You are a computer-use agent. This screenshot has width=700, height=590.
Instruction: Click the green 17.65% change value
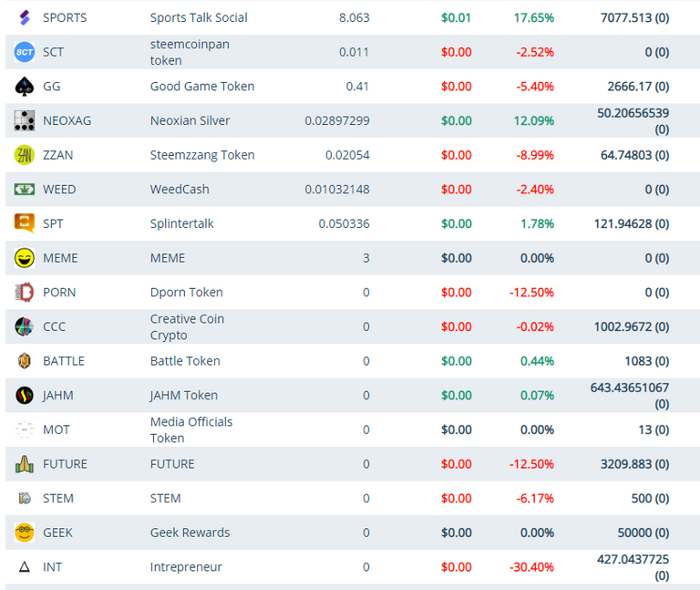[x=533, y=18]
